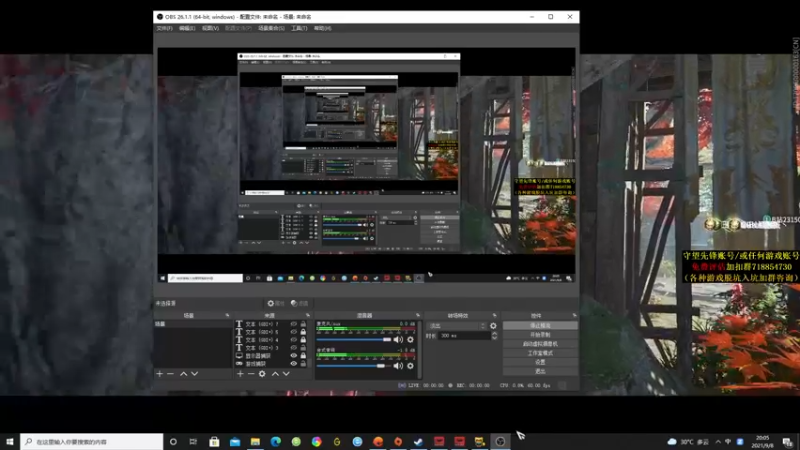Select the 场景 scene in Scenes list
This screenshot has width=800, height=450.
tap(193, 324)
